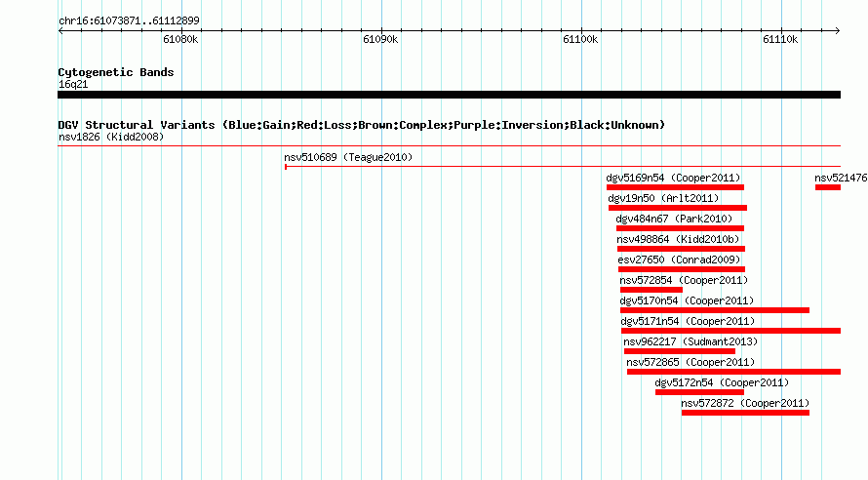This screenshot has width=868, height=480.
Task: Click the red bar under nsv962217
Action: pyautogui.click(x=679, y=351)
